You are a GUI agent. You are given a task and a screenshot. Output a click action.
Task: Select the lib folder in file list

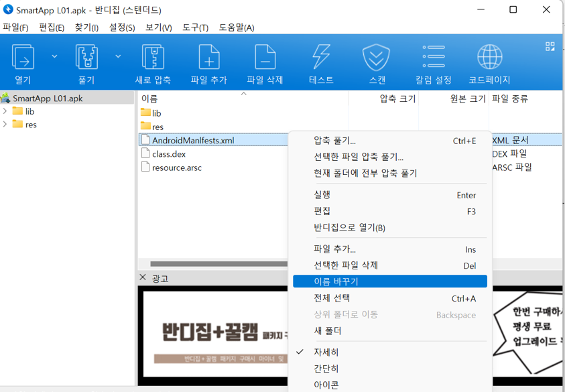[x=151, y=113]
